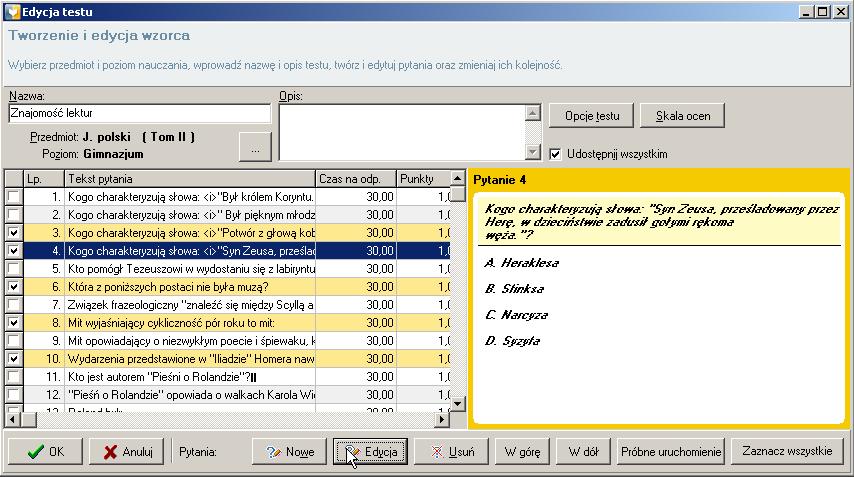Click the Lp. column header
The image size is (854, 477).
click(x=44, y=179)
